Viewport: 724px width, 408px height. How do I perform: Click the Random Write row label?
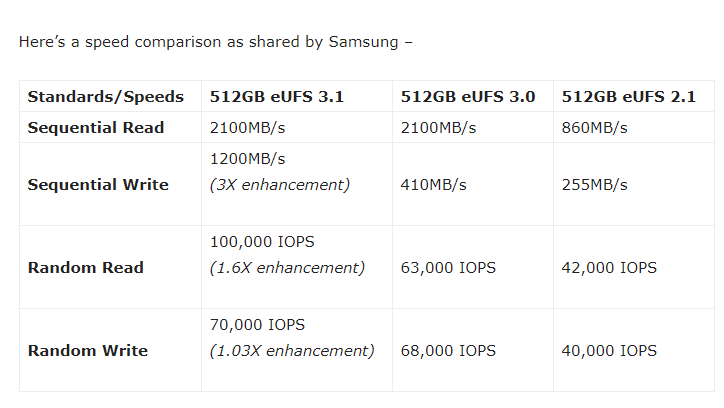point(88,351)
